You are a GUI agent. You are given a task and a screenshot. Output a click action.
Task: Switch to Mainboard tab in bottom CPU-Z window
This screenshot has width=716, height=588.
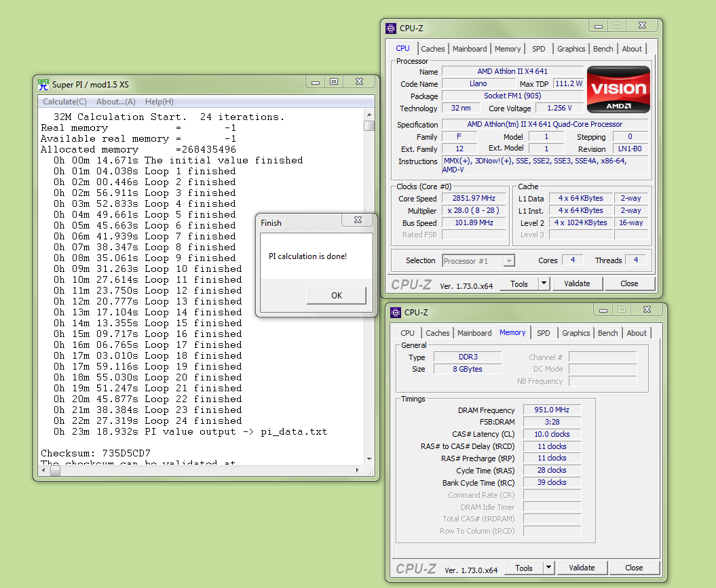coord(474,333)
